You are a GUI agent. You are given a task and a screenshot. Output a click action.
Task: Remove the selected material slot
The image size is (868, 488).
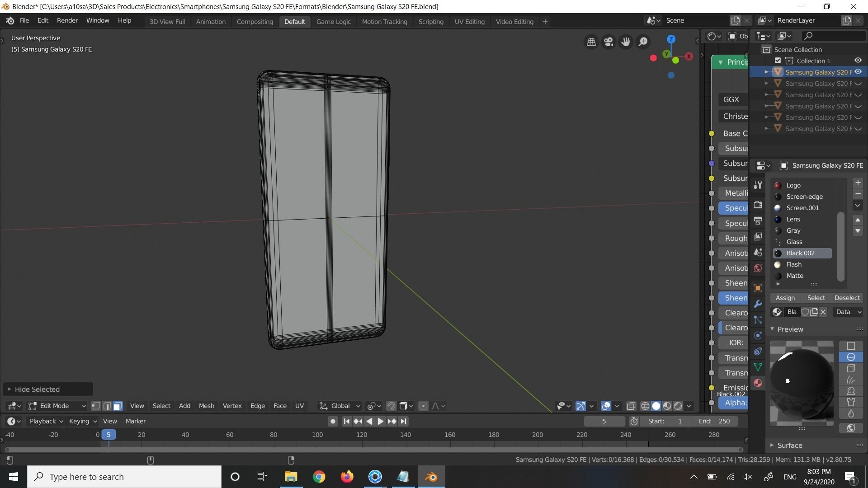click(858, 194)
